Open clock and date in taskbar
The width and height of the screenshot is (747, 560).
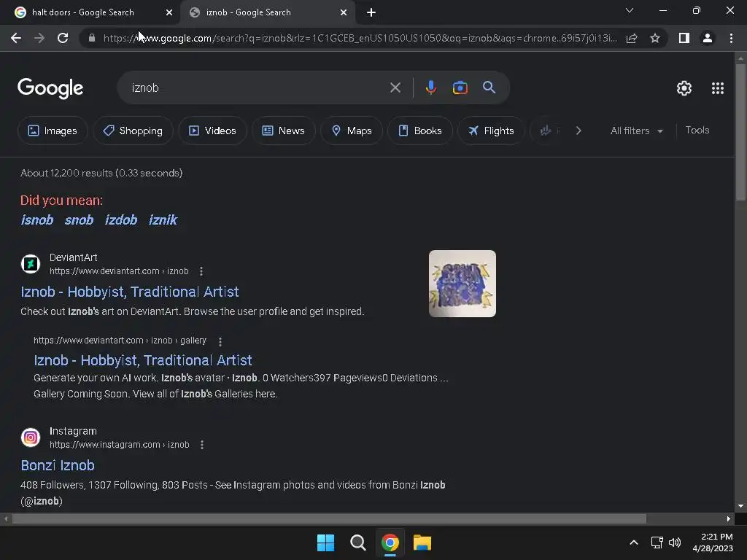[x=713, y=542]
